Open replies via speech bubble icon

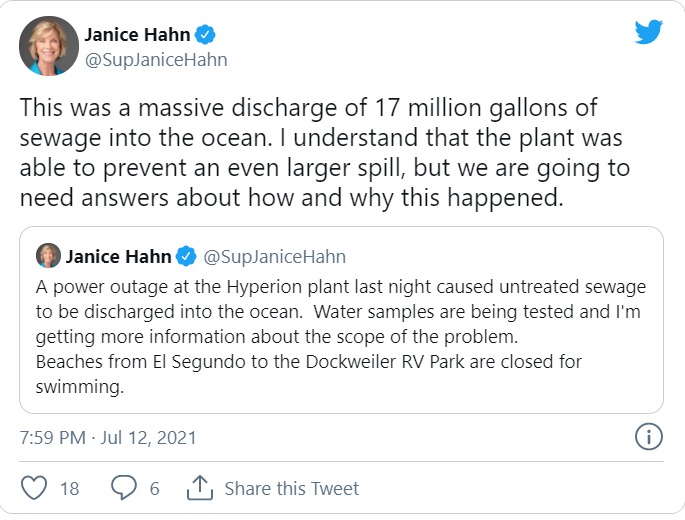pyautogui.click(x=124, y=488)
